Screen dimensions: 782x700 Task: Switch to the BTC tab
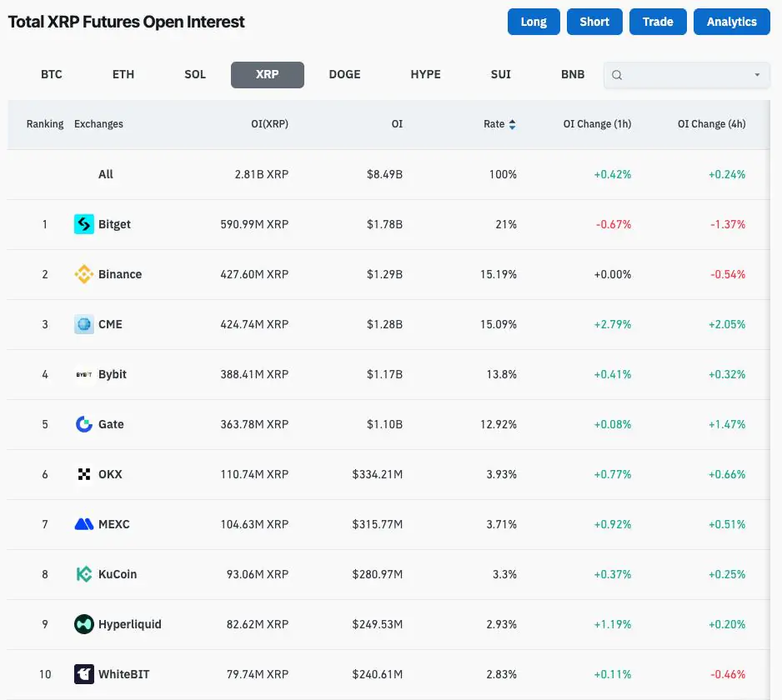(x=52, y=75)
